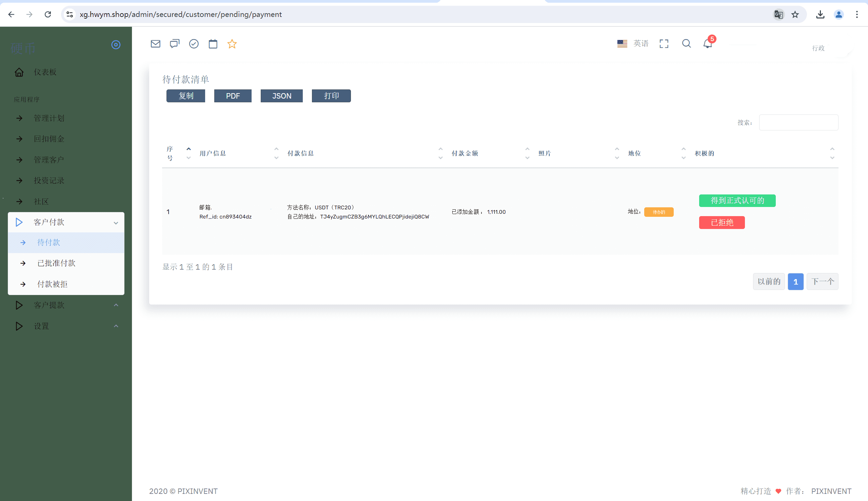
Task: Open the browser profile avatar
Action: (839, 15)
